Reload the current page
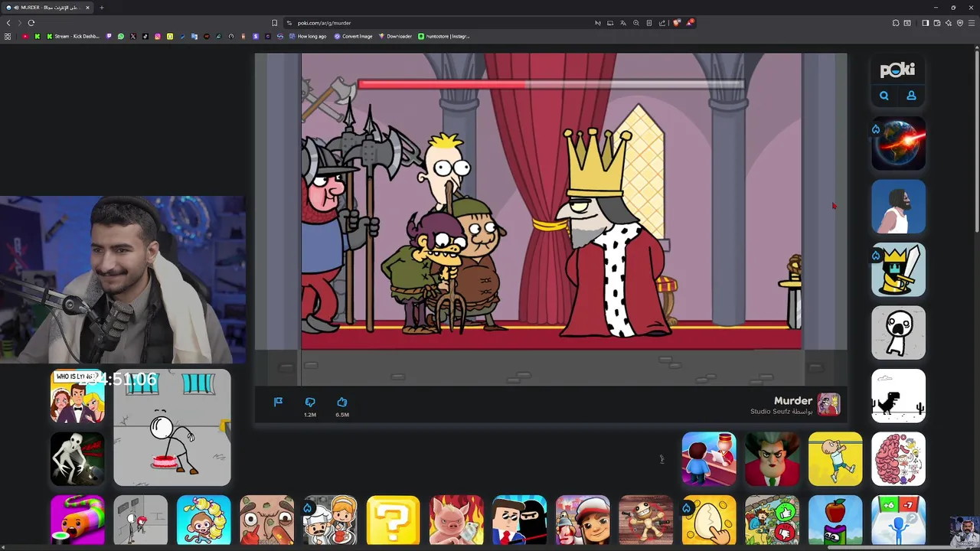The image size is (980, 551). tap(31, 23)
